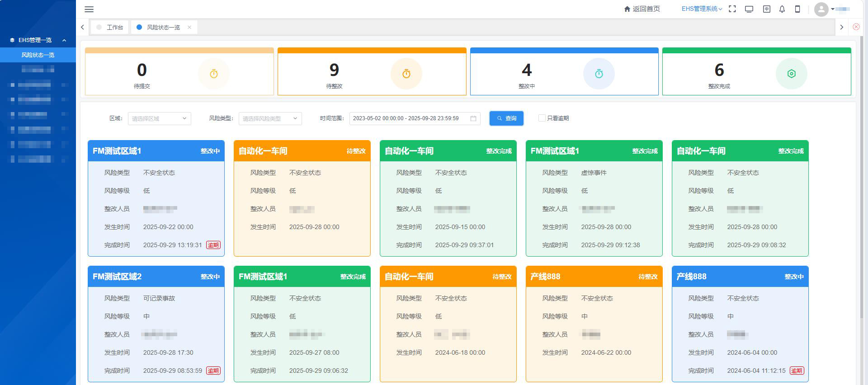Click the green 整改完成 status icon
The width and height of the screenshot is (868, 385).
(x=791, y=74)
